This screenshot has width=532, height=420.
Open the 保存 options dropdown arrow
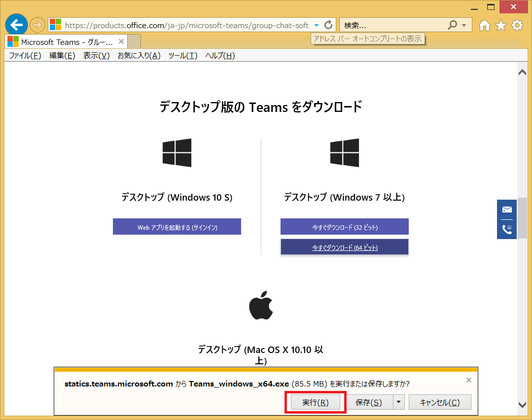pos(399,402)
